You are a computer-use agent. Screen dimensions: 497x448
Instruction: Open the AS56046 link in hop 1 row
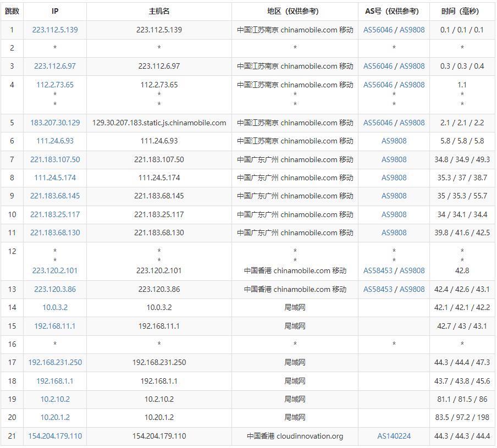tap(378, 30)
